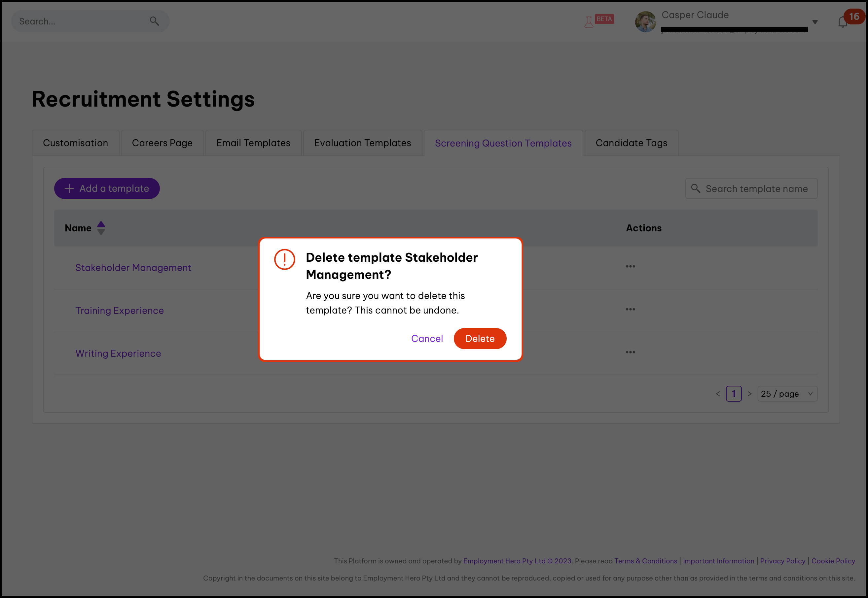Click the warning exclamation icon in the dialog
The height and width of the screenshot is (598, 868).
(x=284, y=259)
